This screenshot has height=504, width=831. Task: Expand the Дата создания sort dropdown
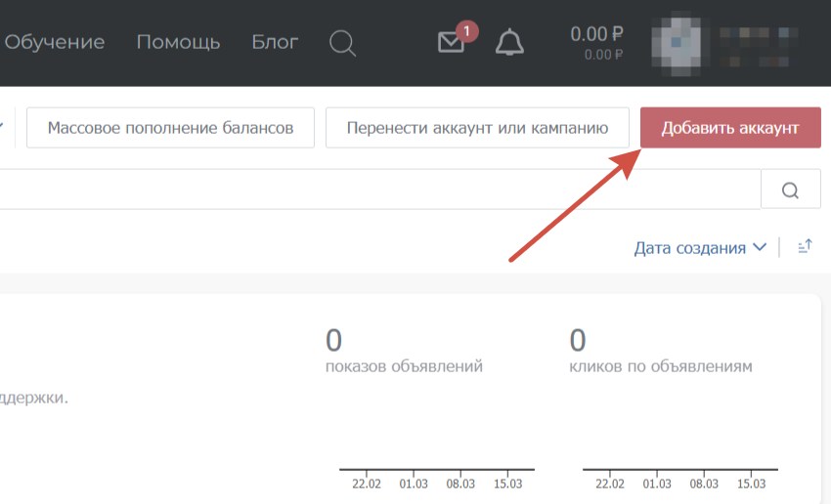[700, 248]
